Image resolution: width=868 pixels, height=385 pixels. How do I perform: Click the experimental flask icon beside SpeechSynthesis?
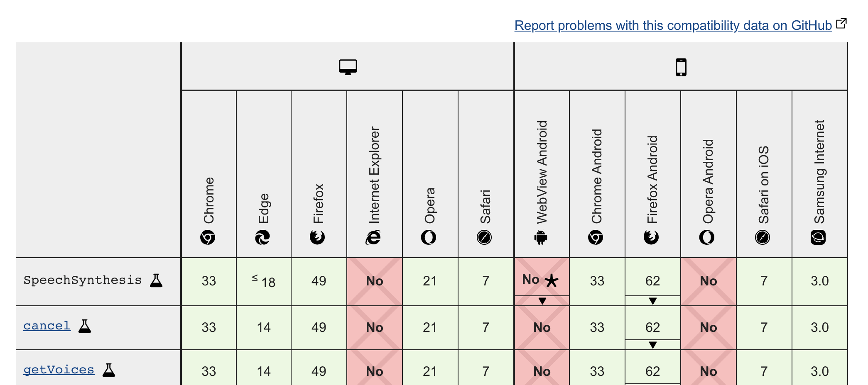tap(156, 280)
